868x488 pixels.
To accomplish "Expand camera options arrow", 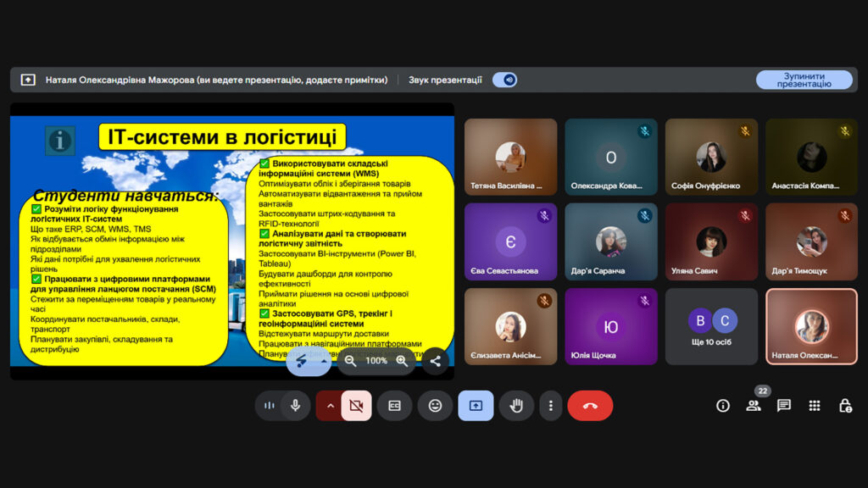I will pos(330,406).
